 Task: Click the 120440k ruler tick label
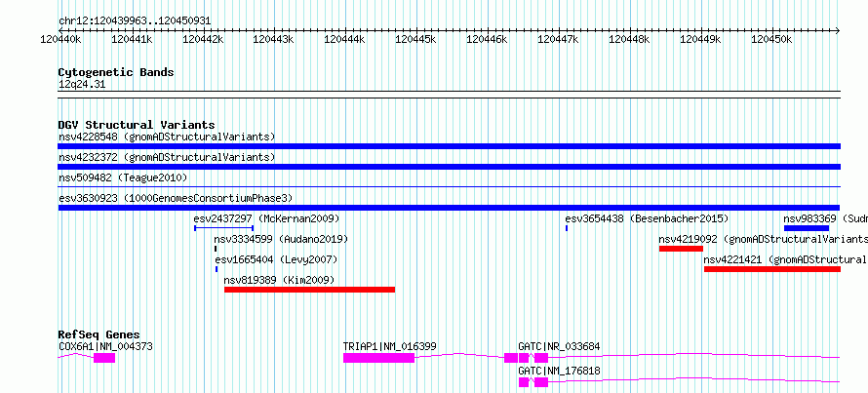(x=60, y=39)
